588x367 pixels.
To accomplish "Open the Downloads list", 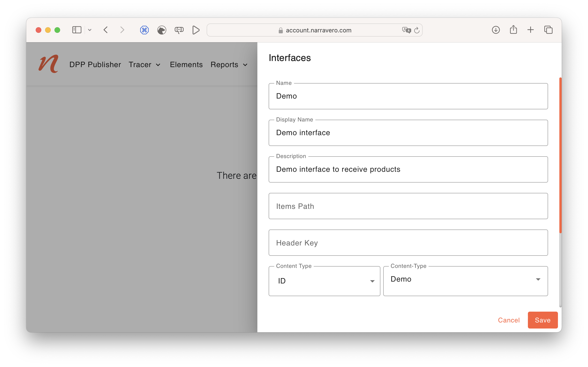I will coord(495,30).
